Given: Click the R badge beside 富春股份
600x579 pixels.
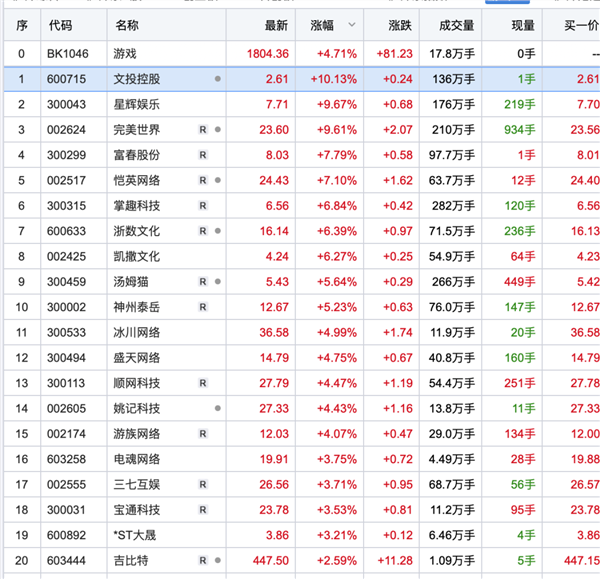Looking at the screenshot, I should (203, 156).
